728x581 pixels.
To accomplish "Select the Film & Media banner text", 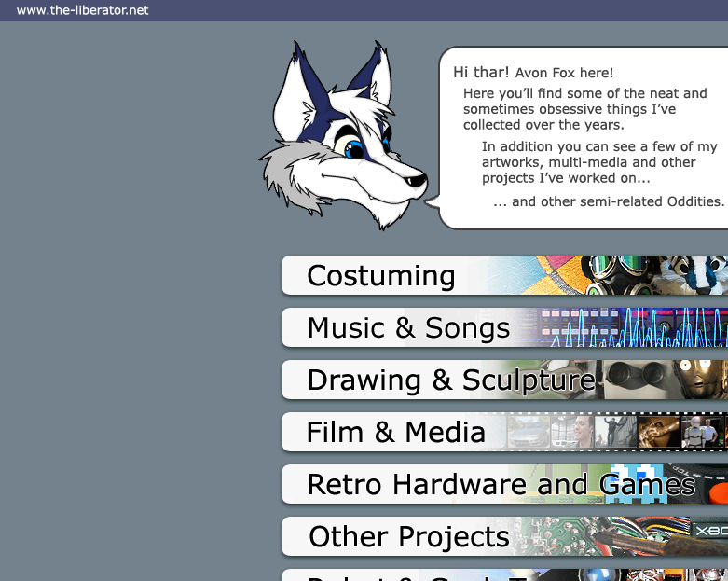I will pyautogui.click(x=395, y=433).
